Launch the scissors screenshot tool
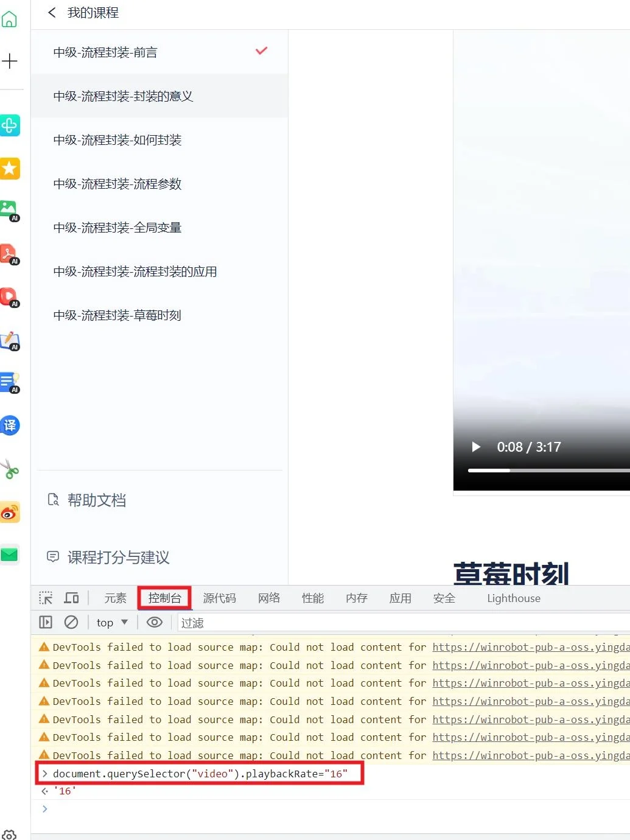 pos(10,469)
